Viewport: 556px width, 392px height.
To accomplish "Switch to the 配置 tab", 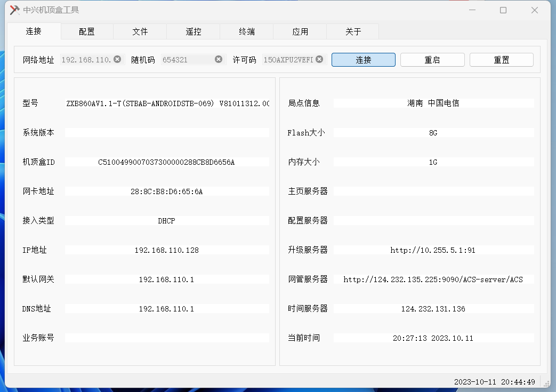I will (x=86, y=31).
